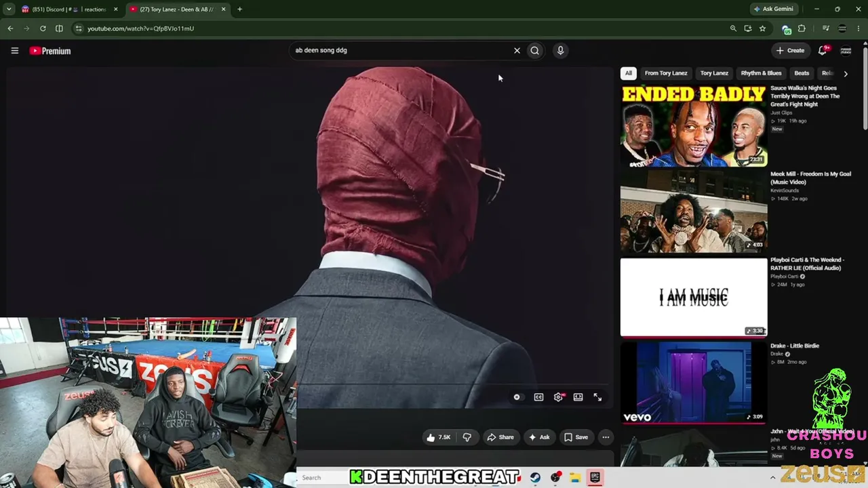This screenshot has width=868, height=488.
Task: Open the Sauce Walka ENDED BADLY thumbnail
Action: tap(694, 125)
